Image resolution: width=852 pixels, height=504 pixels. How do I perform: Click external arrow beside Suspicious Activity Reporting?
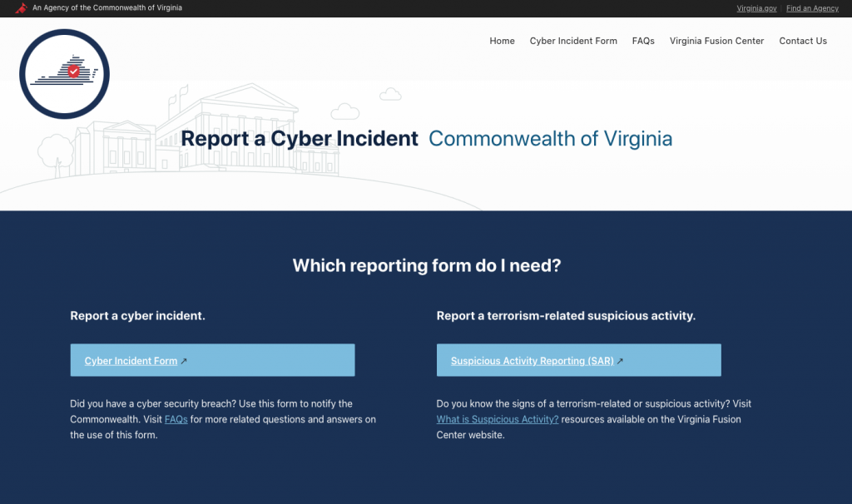pyautogui.click(x=620, y=361)
